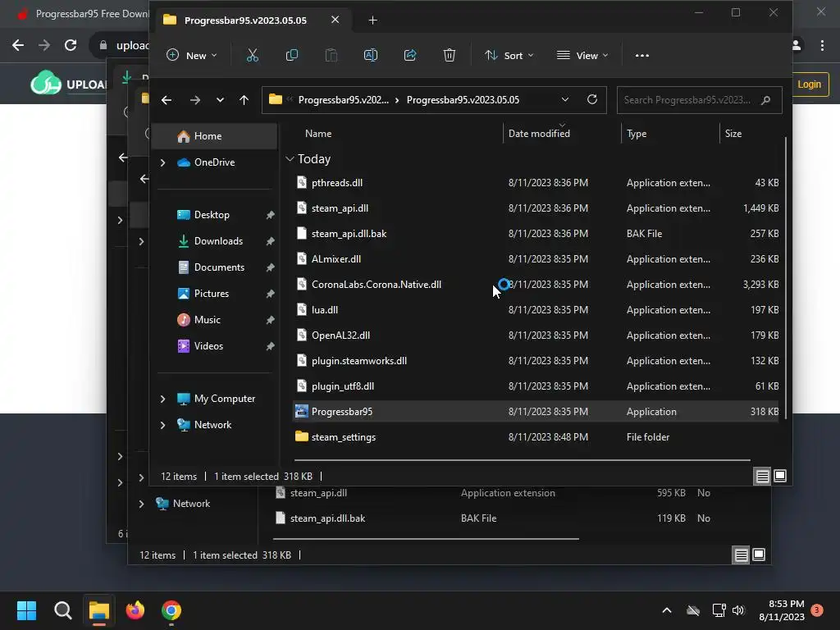Open the See more three-dots menu
Image resolution: width=840 pixels, height=630 pixels.
(641, 55)
